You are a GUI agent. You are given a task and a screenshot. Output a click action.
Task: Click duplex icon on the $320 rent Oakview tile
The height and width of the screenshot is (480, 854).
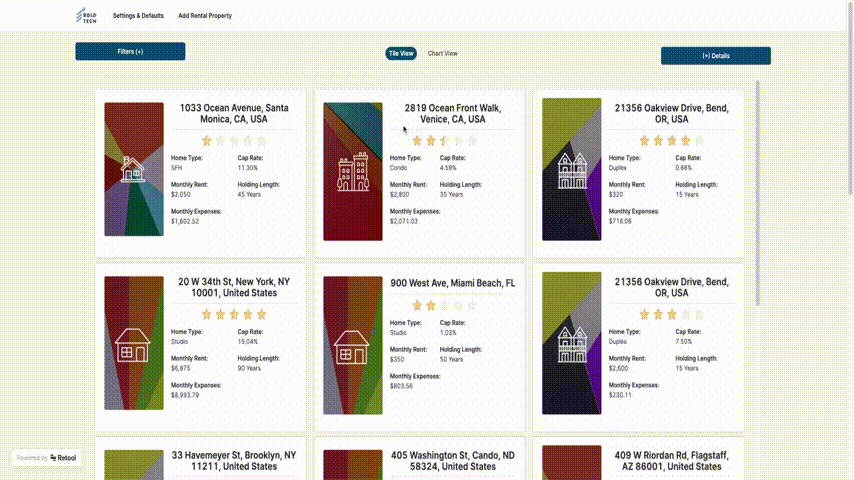click(572, 171)
